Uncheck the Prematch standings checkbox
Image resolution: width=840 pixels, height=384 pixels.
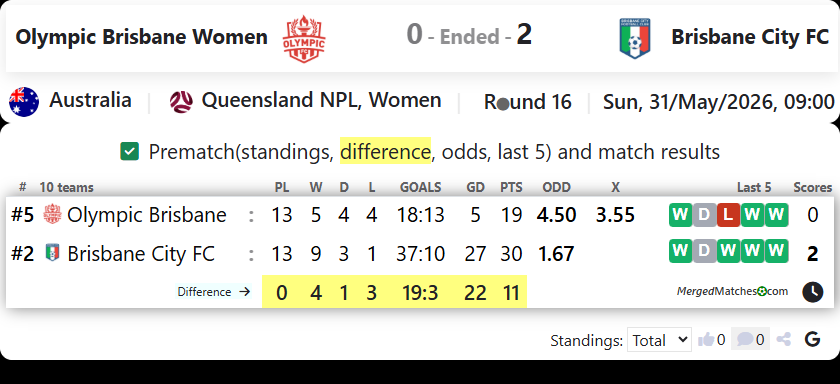pyautogui.click(x=130, y=152)
